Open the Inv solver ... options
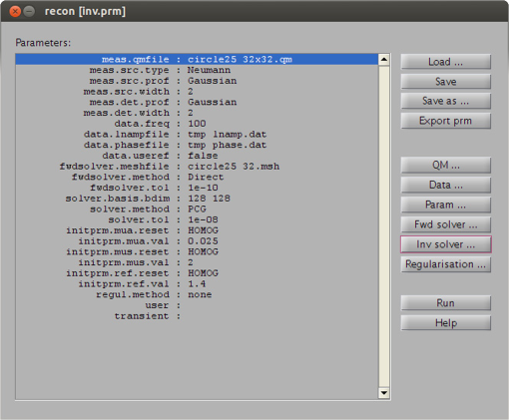The image size is (509, 420). click(445, 244)
